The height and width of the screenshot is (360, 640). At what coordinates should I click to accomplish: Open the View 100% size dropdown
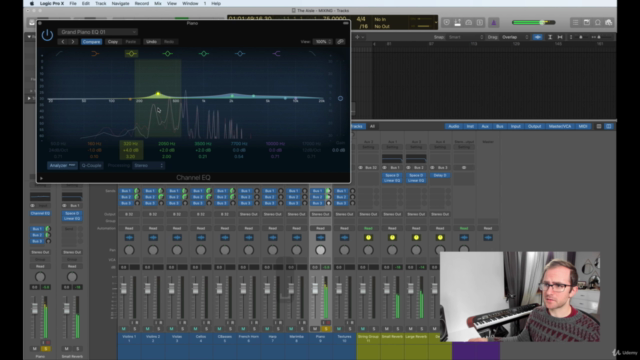click(322, 42)
